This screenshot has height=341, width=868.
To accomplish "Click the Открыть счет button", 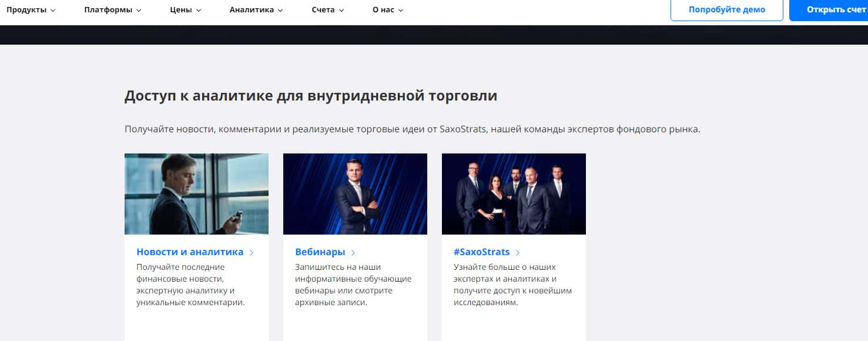I will click(x=829, y=10).
